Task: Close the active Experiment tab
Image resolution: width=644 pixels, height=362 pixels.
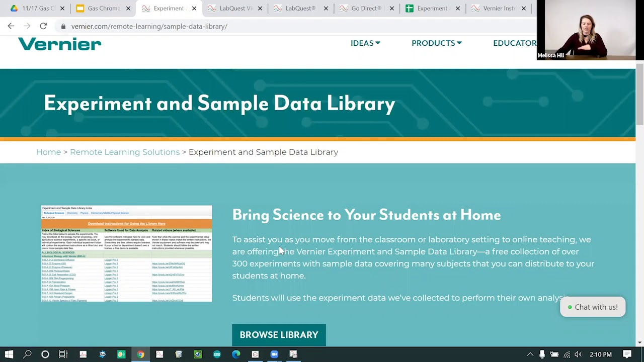Action: (x=194, y=9)
